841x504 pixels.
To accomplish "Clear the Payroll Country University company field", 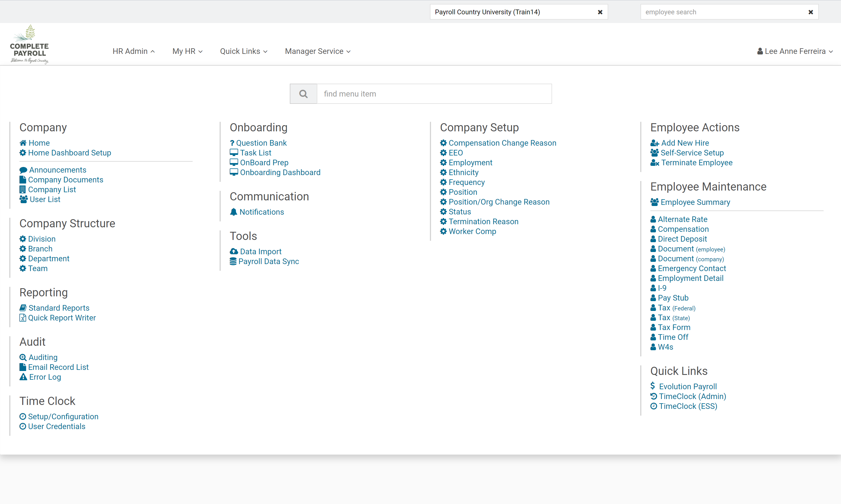I will click(x=600, y=12).
